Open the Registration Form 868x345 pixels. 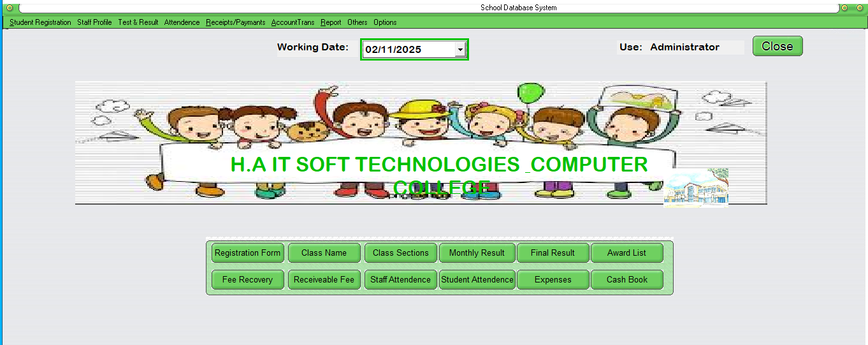pyautogui.click(x=247, y=253)
